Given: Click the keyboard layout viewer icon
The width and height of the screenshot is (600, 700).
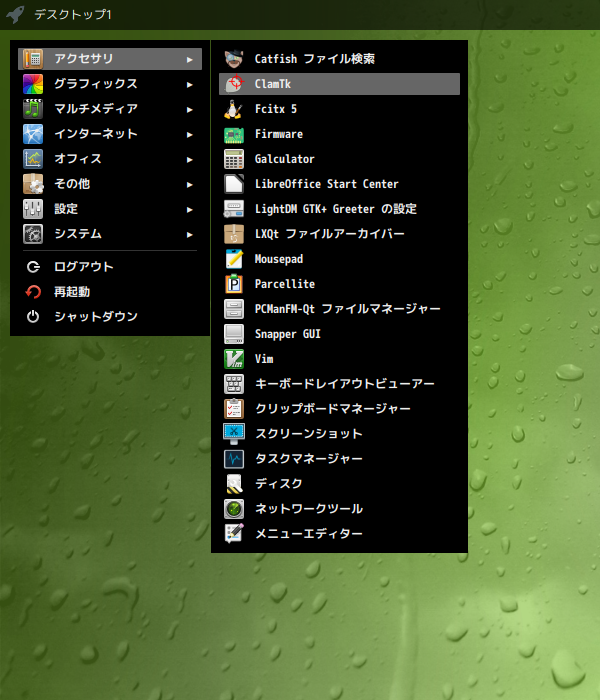Looking at the screenshot, I should pos(234,384).
